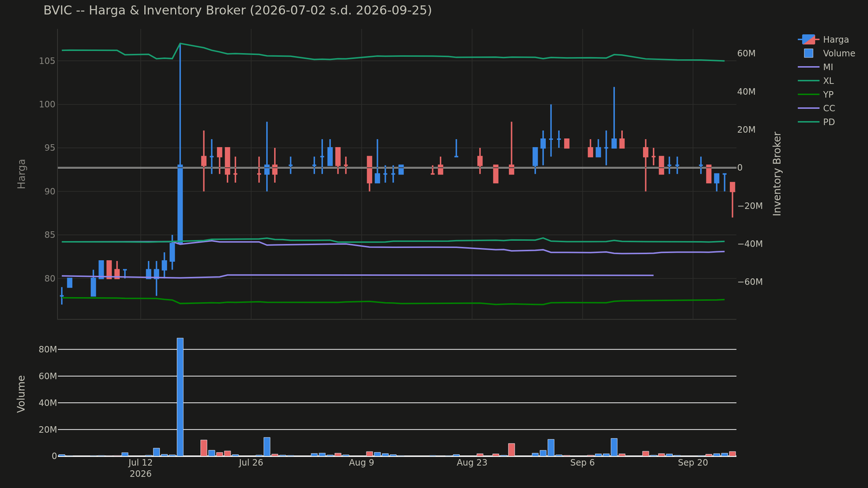The width and height of the screenshot is (868, 488).
Task: Click the Inventory Broker axis title
Action: (777, 174)
